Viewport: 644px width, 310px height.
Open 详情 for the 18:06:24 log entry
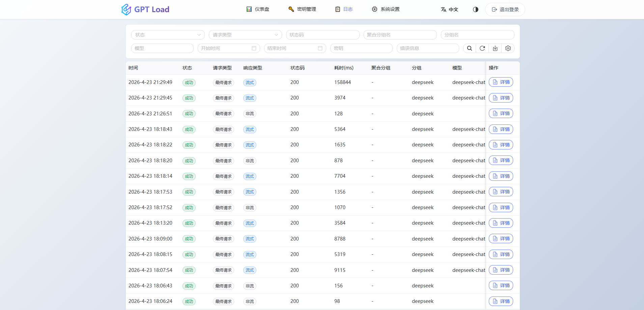(501, 301)
